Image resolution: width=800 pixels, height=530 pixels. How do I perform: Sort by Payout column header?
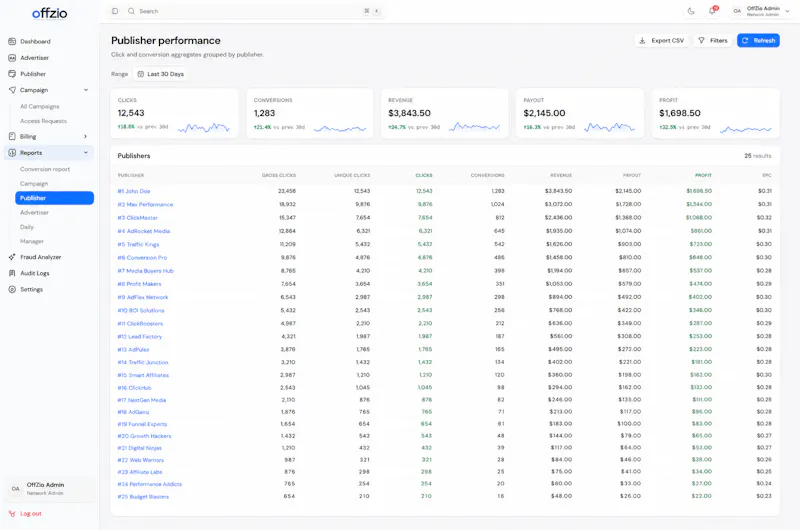click(x=632, y=175)
